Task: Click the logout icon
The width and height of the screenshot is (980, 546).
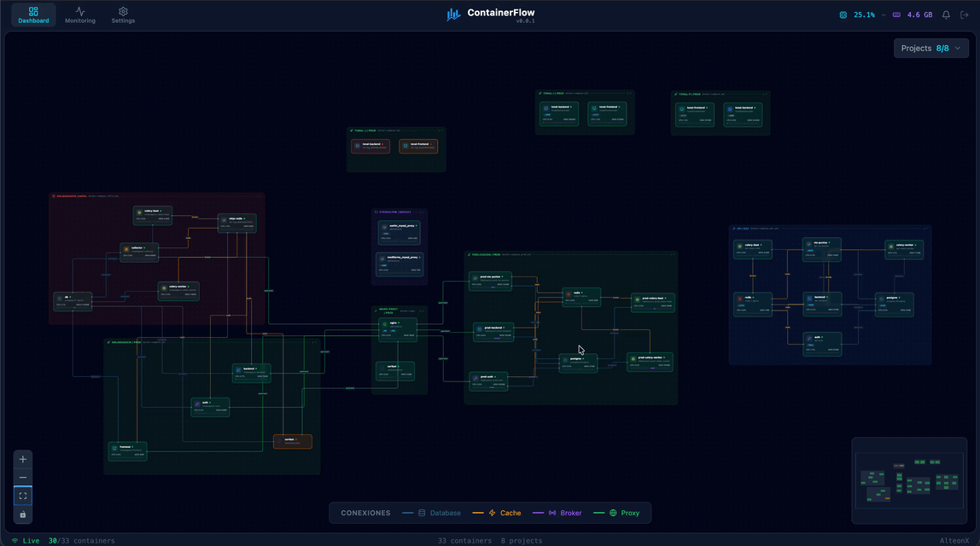Action: pyautogui.click(x=965, y=15)
